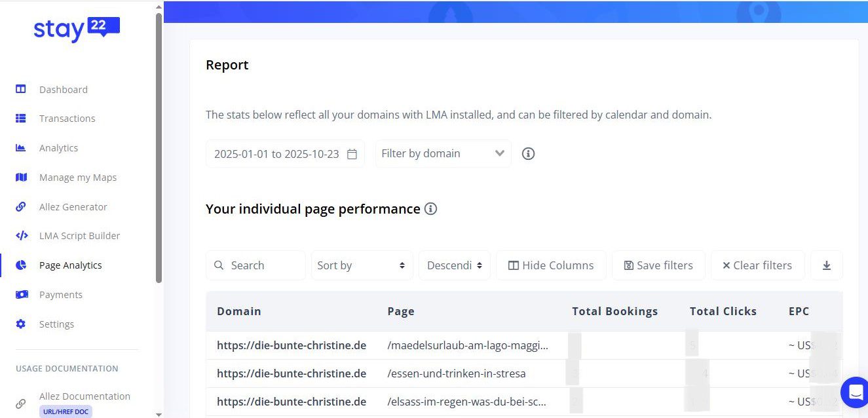This screenshot has height=418, width=868.
Task: Click info icon beside Filter by domain
Action: coord(528,154)
